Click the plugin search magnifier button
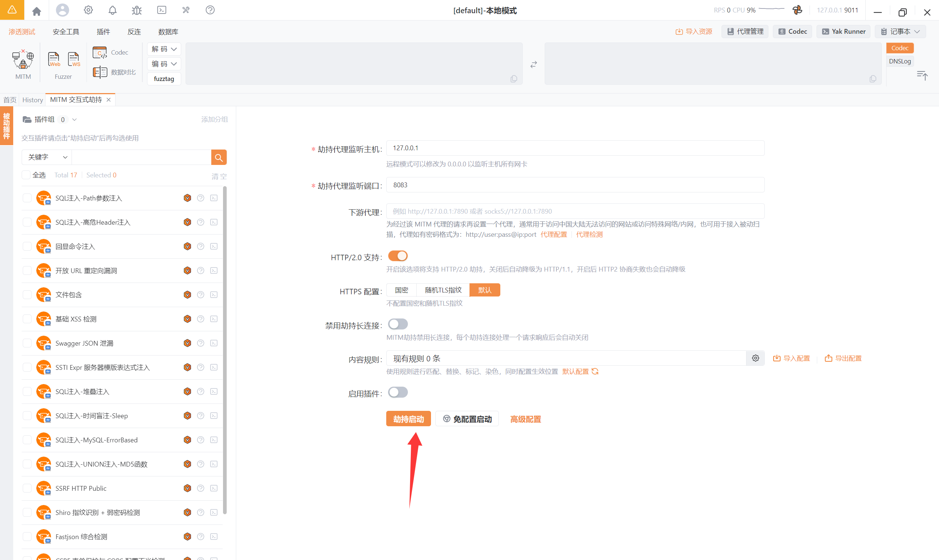 [x=219, y=157]
